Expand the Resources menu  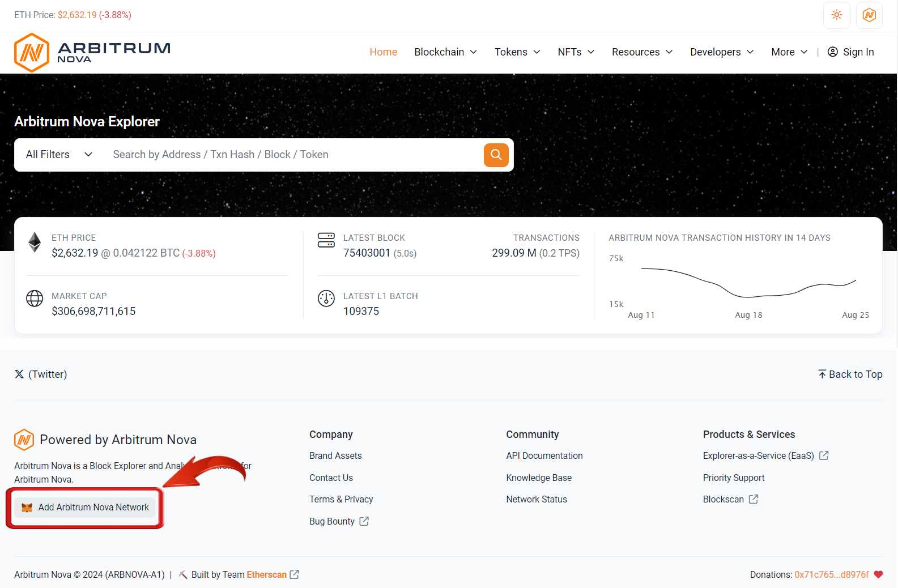tap(642, 52)
